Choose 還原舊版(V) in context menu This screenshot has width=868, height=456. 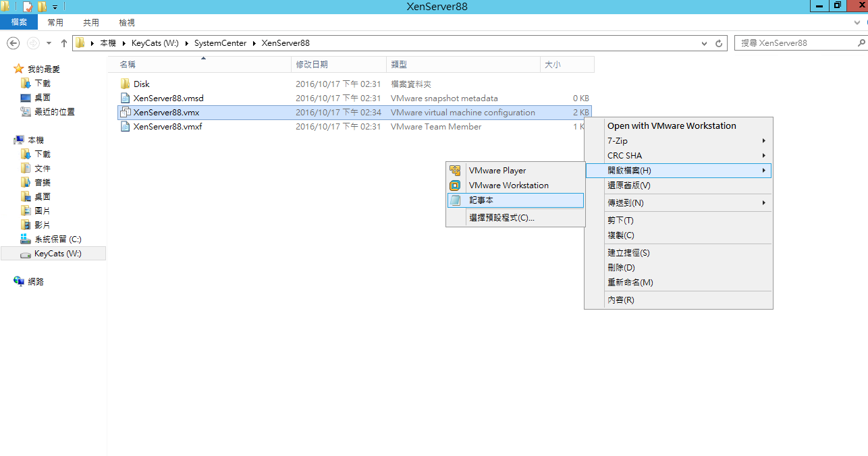[x=678, y=185]
